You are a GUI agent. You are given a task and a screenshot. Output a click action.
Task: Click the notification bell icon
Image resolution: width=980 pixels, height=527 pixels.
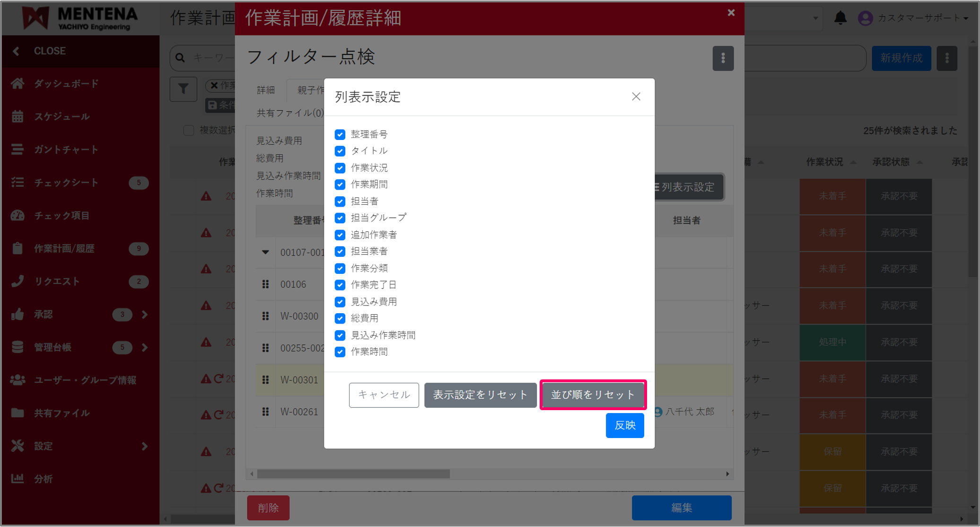[840, 18]
